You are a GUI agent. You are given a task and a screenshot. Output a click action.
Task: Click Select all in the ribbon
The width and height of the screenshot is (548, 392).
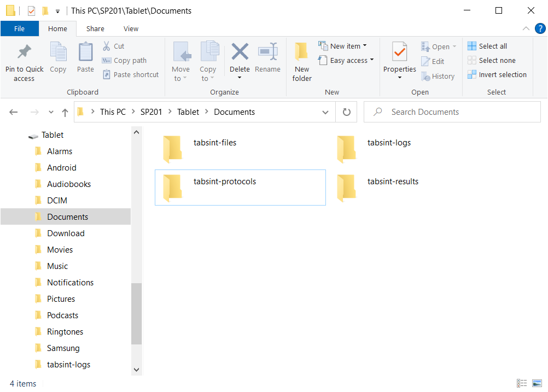(x=487, y=46)
